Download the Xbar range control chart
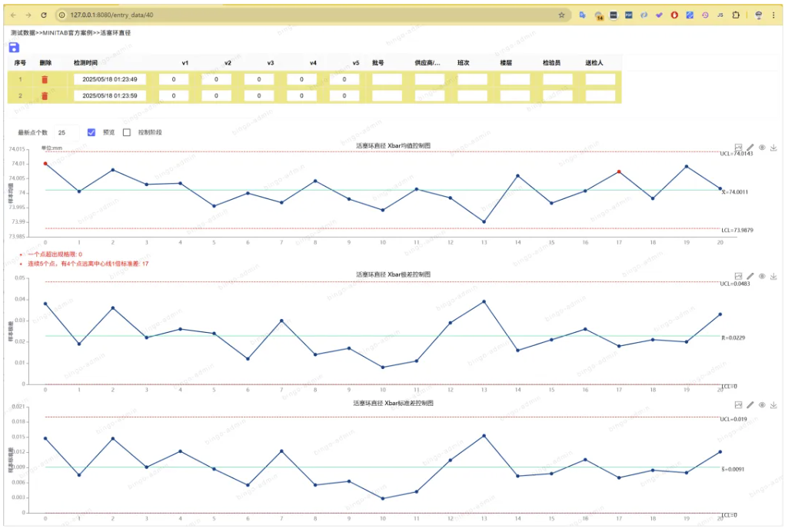The image size is (795, 532). (x=773, y=276)
